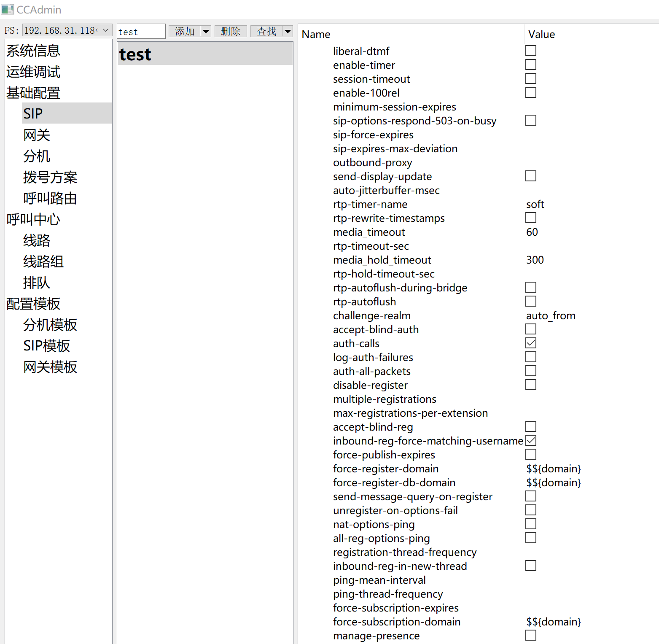Image resolution: width=659 pixels, height=644 pixels.
Task: Click the force-register-domain value $${domain}
Action: (x=554, y=469)
